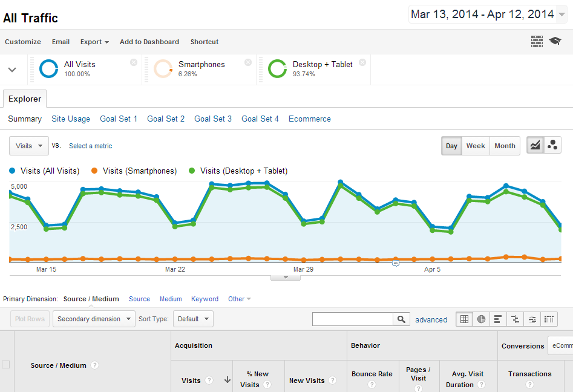Switch to the performance bar view

(498, 319)
